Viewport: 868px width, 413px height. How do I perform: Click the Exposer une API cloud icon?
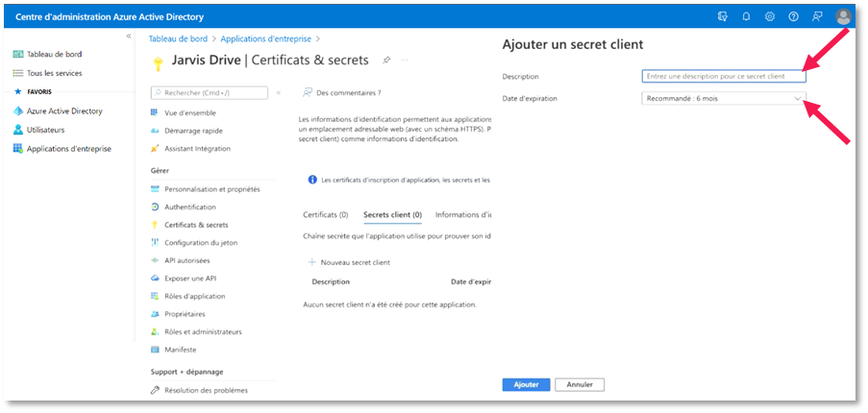tap(155, 279)
